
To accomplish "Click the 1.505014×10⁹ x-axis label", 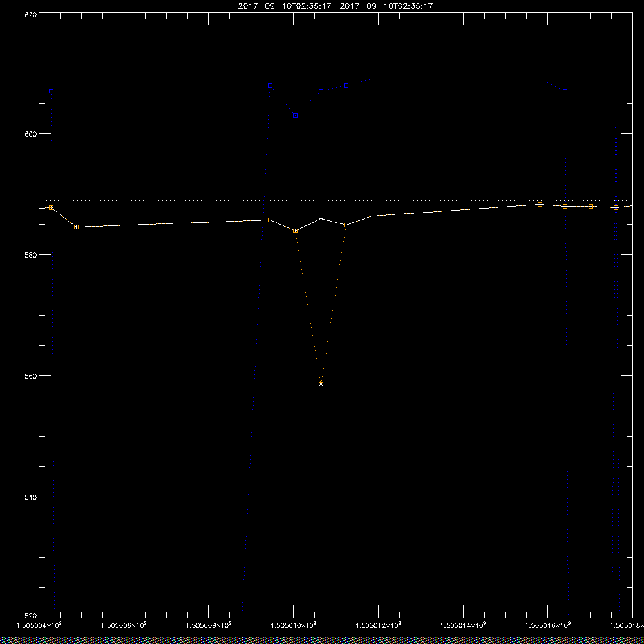I will [463, 625].
